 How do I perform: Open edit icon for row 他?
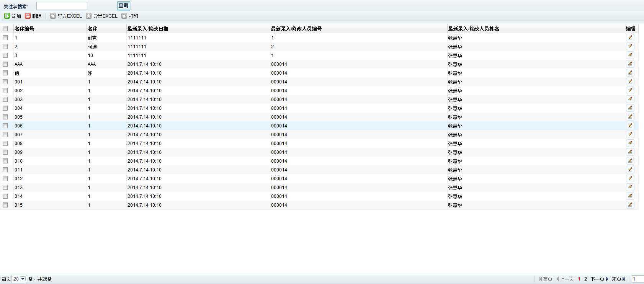pyautogui.click(x=630, y=73)
